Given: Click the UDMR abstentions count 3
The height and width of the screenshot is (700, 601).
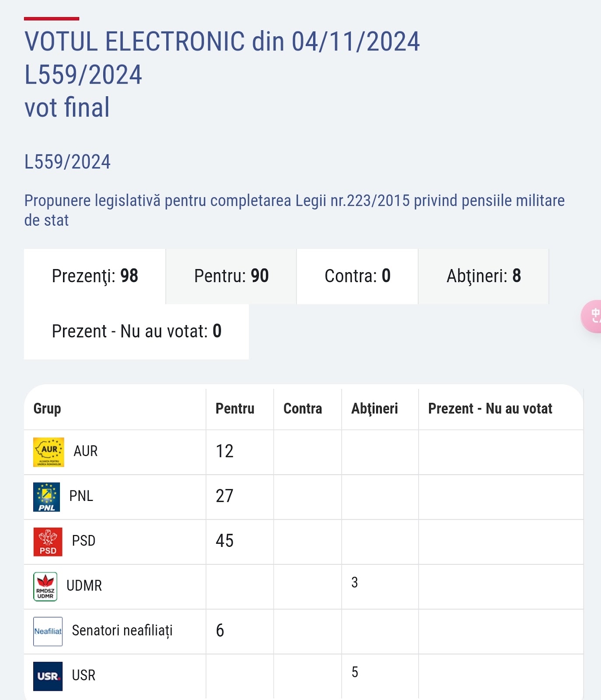Looking at the screenshot, I should pos(354,582).
